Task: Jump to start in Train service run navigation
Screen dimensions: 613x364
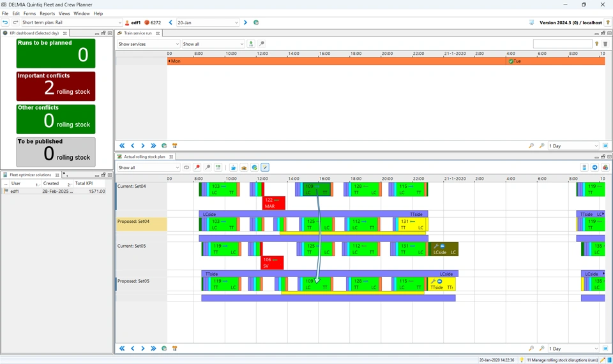Action: pyautogui.click(x=122, y=146)
